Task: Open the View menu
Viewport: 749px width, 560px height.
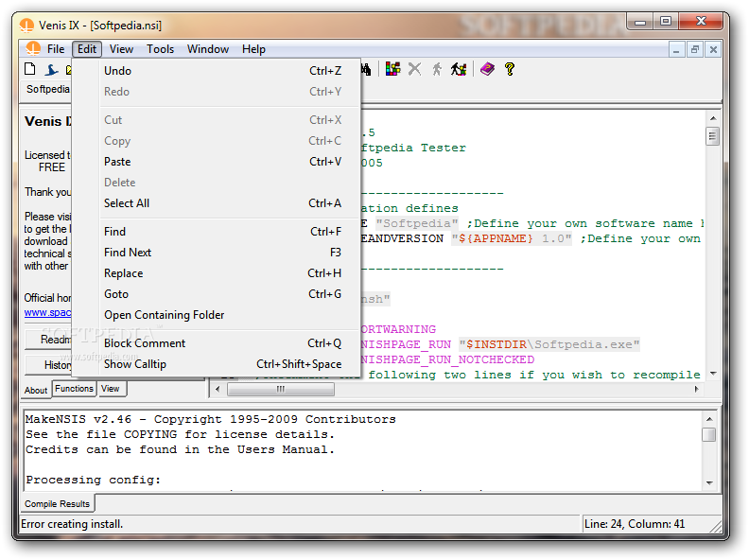Action: click(121, 49)
